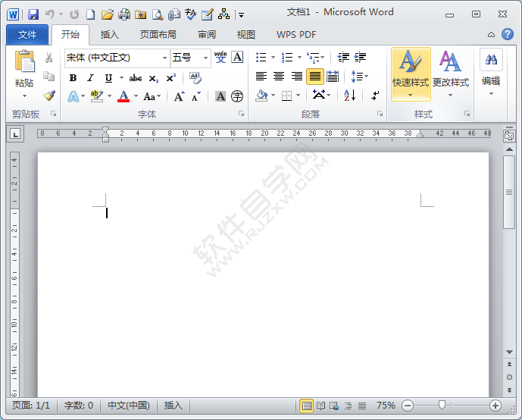Image resolution: width=522 pixels, height=420 pixels.
Task: Click 中文(中国) language in status bar
Action: 129,406
